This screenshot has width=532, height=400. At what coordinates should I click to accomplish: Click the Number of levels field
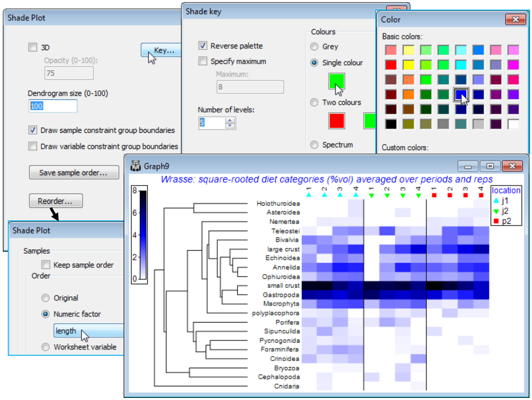pyautogui.click(x=213, y=122)
